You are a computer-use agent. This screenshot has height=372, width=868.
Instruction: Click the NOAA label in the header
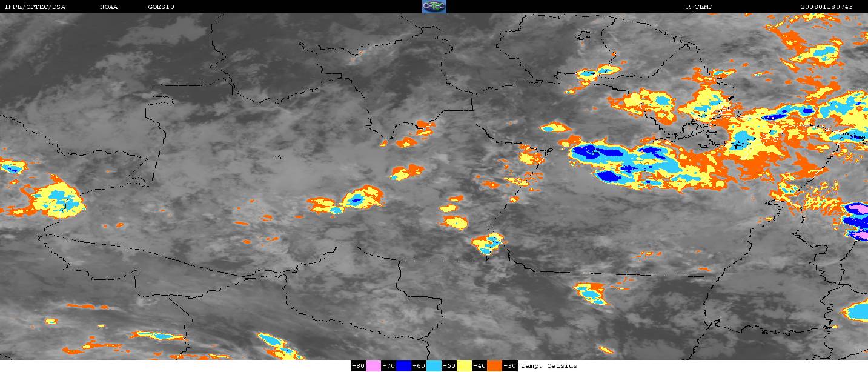pyautogui.click(x=109, y=7)
